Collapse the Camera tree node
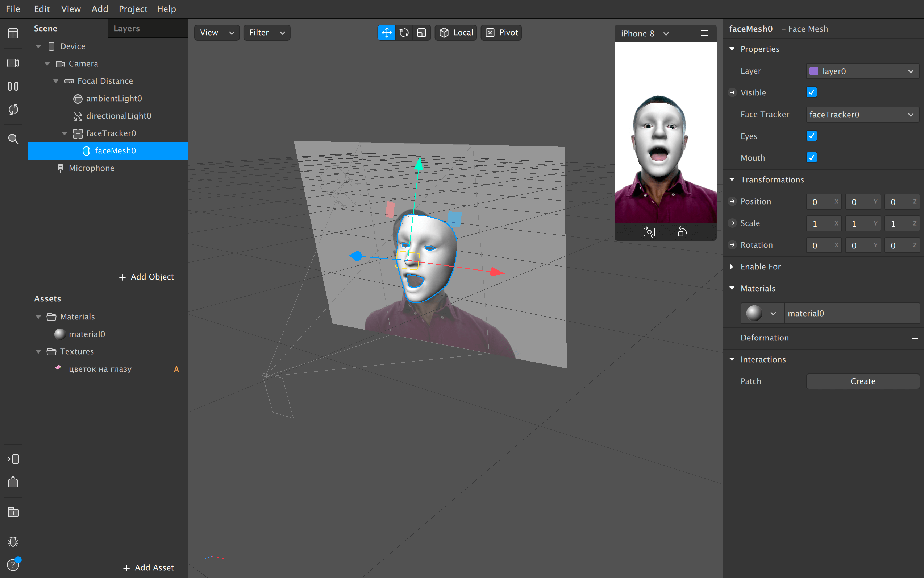This screenshot has width=924, height=578. click(47, 64)
